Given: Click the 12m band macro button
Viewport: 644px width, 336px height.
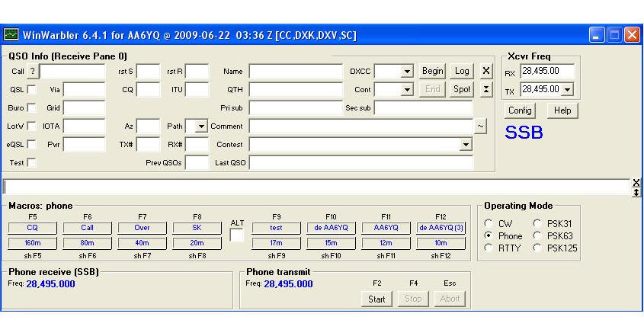Looking at the screenshot, I should pos(386,243).
